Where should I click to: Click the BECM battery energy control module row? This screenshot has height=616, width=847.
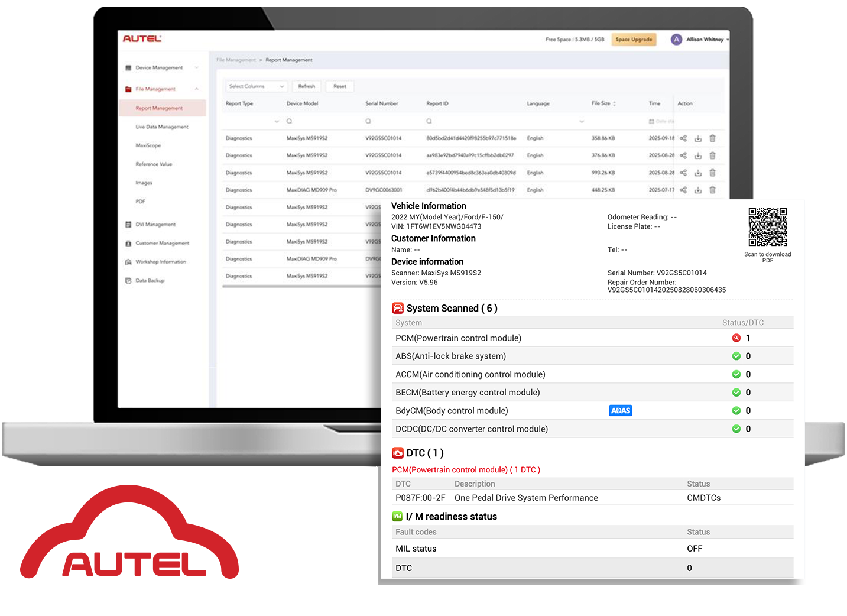592,392
